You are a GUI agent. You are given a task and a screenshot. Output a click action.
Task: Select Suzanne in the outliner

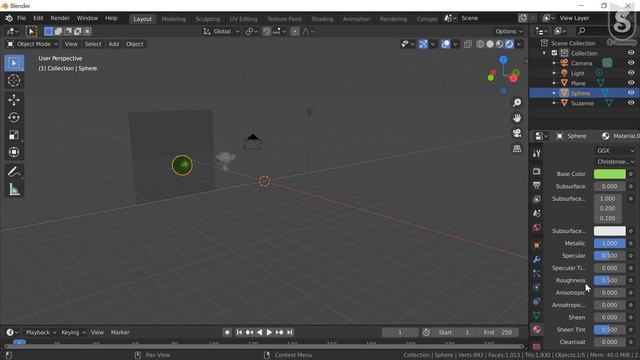pyautogui.click(x=582, y=103)
